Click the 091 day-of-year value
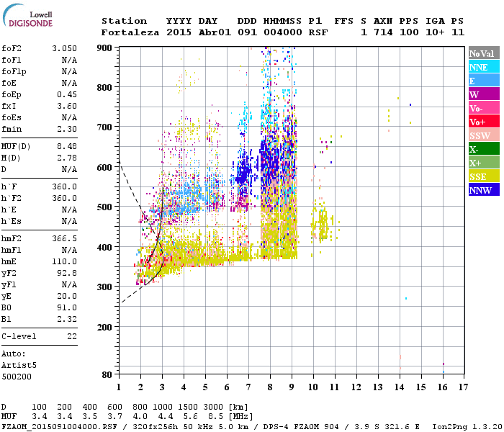Screen dimensions: 504x432 tap(248, 32)
